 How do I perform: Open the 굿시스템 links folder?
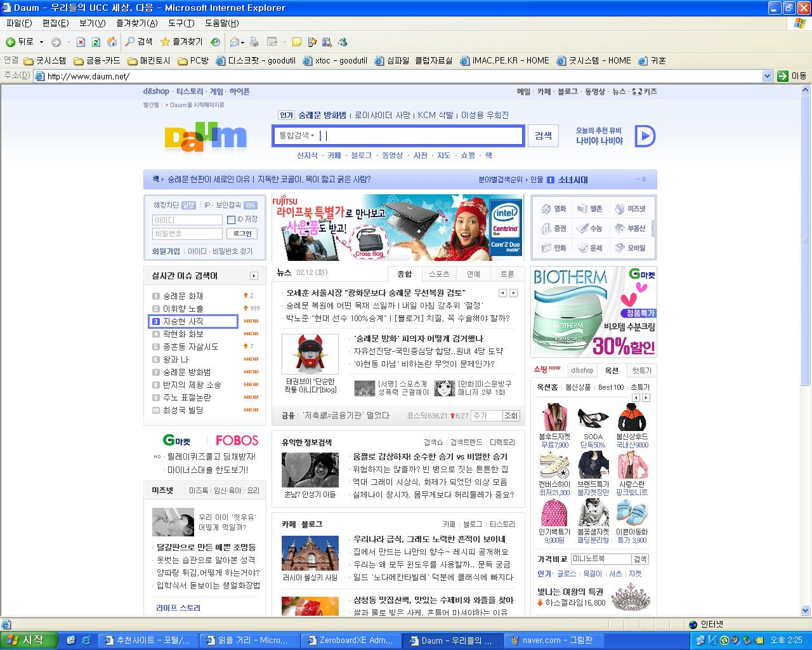coord(45,61)
